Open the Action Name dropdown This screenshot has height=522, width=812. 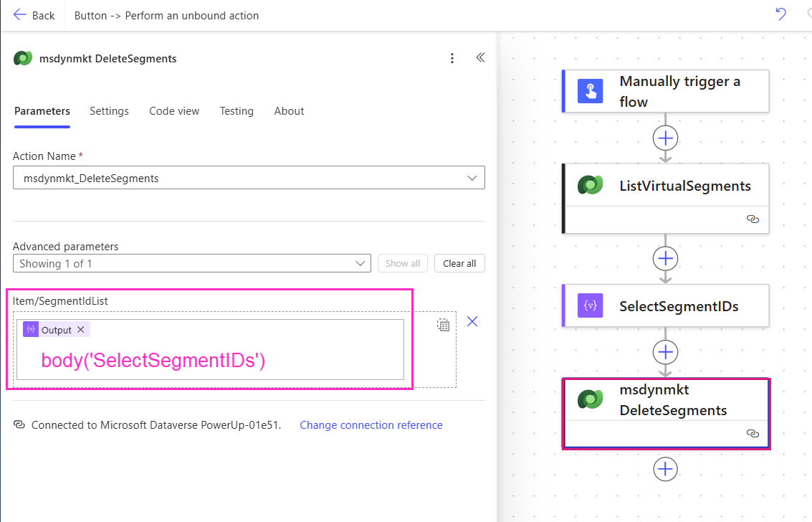pyautogui.click(x=249, y=178)
